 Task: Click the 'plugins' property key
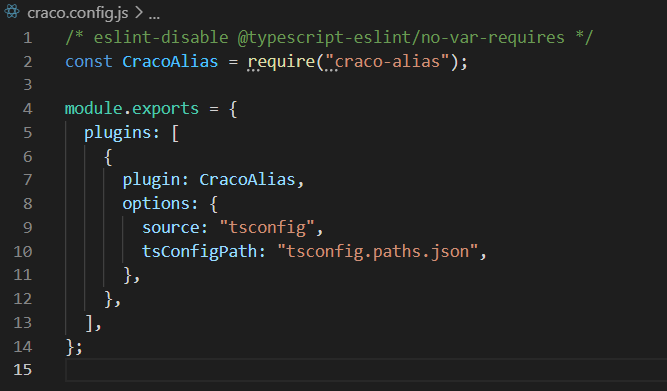[118, 133]
